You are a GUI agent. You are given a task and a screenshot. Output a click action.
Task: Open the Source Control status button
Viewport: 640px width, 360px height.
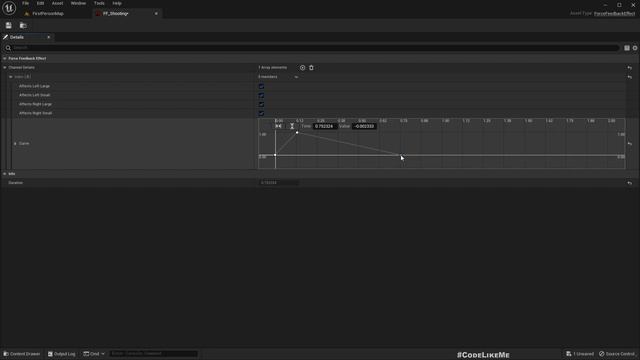click(617, 354)
